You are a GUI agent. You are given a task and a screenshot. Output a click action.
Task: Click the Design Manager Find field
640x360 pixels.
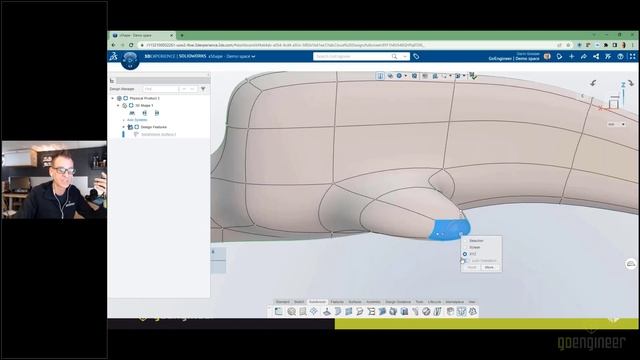(x=160, y=89)
